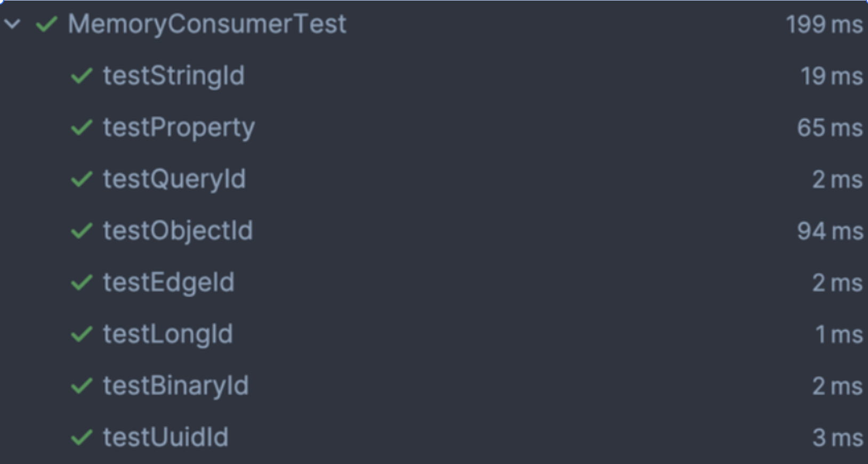
Task: Click the green checkmark beside MemoryConsumerTest
Action: (46, 24)
